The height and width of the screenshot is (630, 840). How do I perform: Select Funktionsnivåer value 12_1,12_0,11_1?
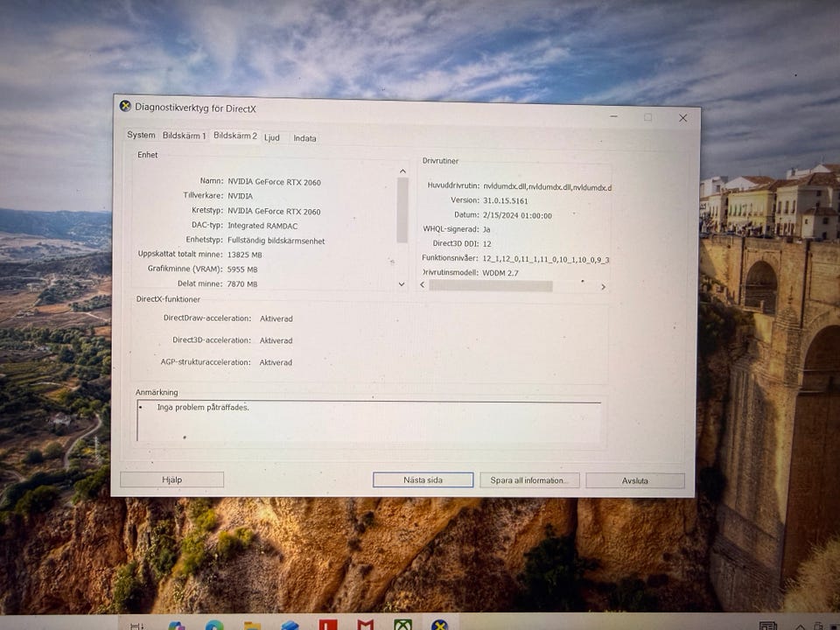546,259
